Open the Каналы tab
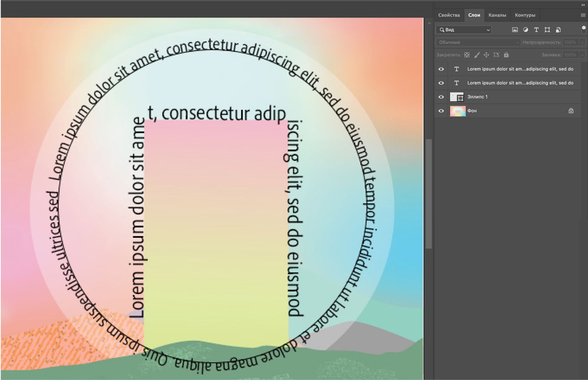This screenshot has height=380, width=588. [497, 15]
